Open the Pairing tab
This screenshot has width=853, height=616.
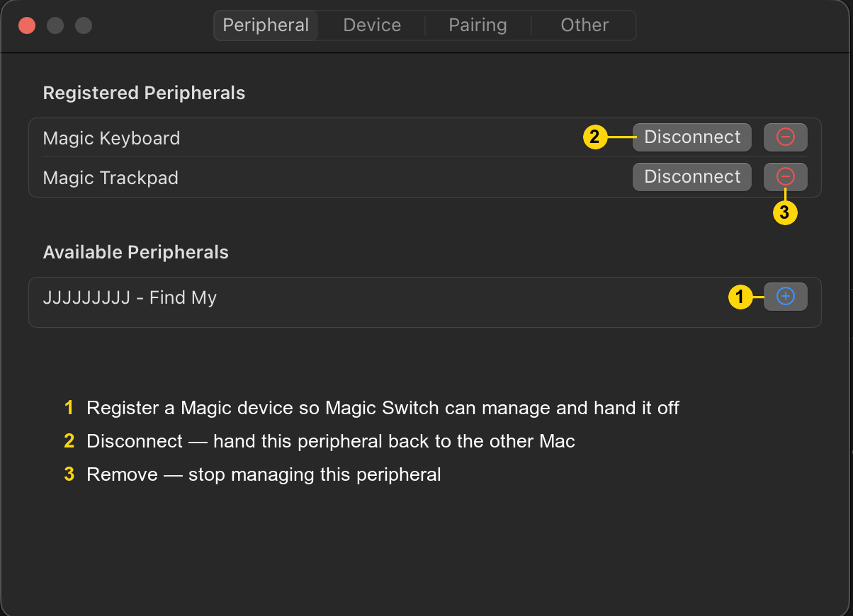(478, 25)
